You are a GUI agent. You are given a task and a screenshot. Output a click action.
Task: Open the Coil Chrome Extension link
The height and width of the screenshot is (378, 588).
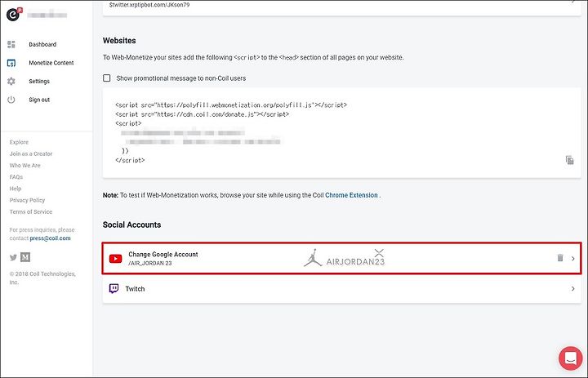tap(351, 195)
